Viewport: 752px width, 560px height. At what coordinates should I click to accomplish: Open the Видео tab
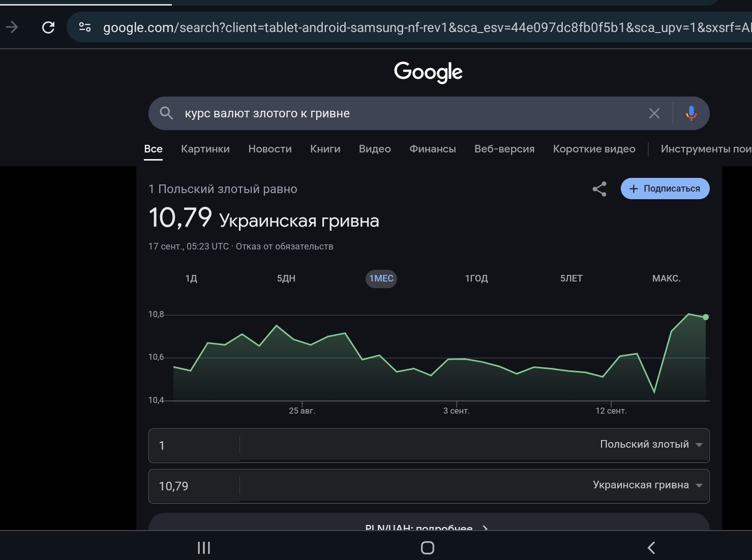375,149
